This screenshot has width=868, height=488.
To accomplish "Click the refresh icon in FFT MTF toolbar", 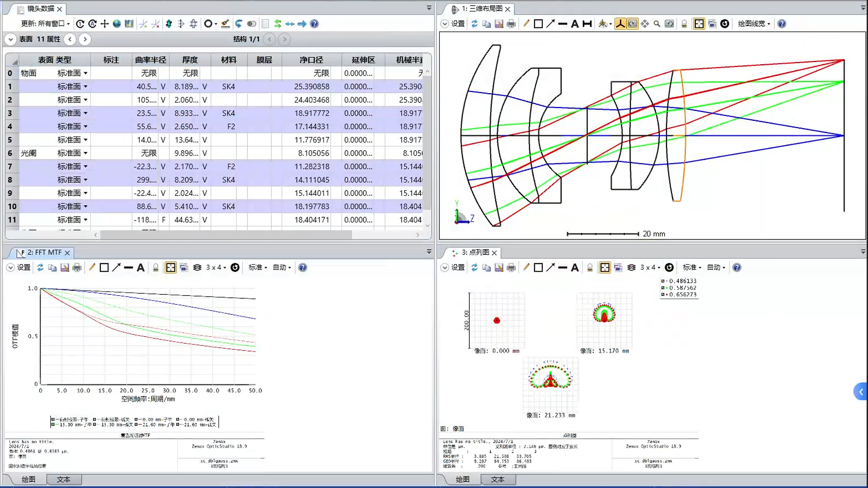I will pyautogui.click(x=40, y=268).
